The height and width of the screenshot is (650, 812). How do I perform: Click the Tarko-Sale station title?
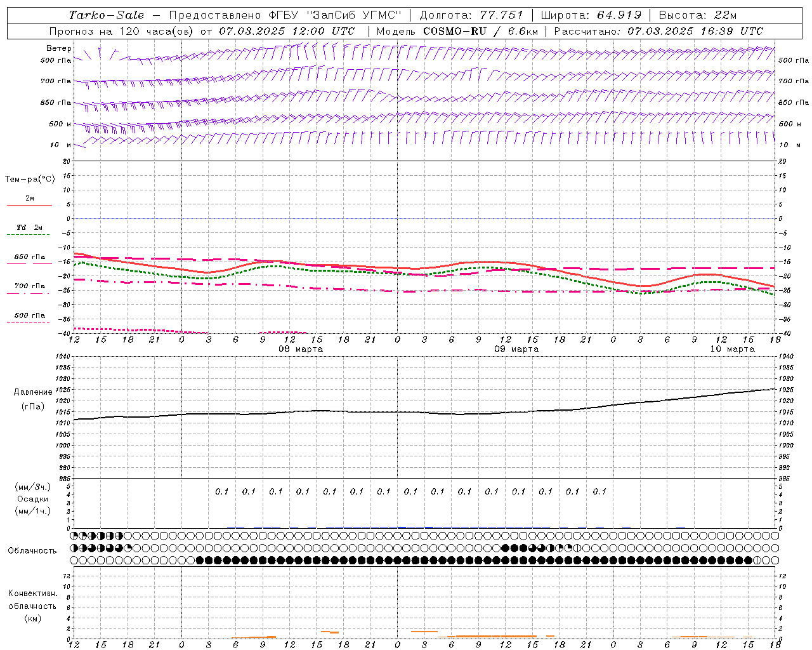point(106,15)
